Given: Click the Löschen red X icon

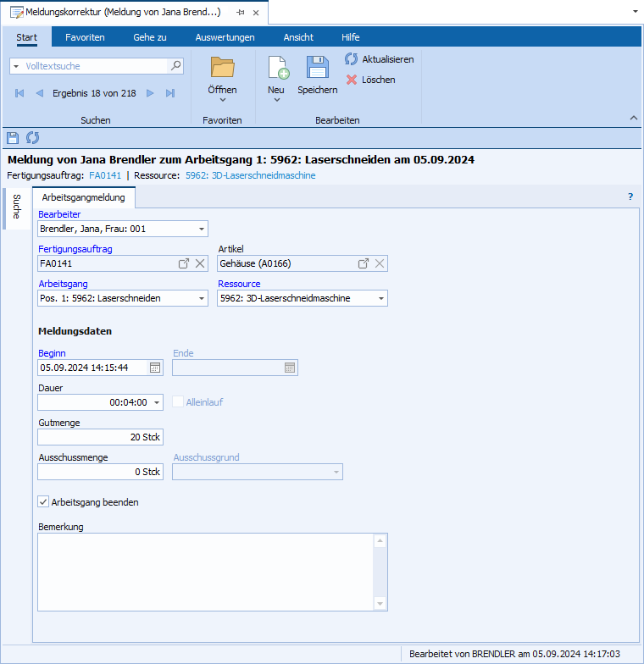Looking at the screenshot, I should point(352,80).
